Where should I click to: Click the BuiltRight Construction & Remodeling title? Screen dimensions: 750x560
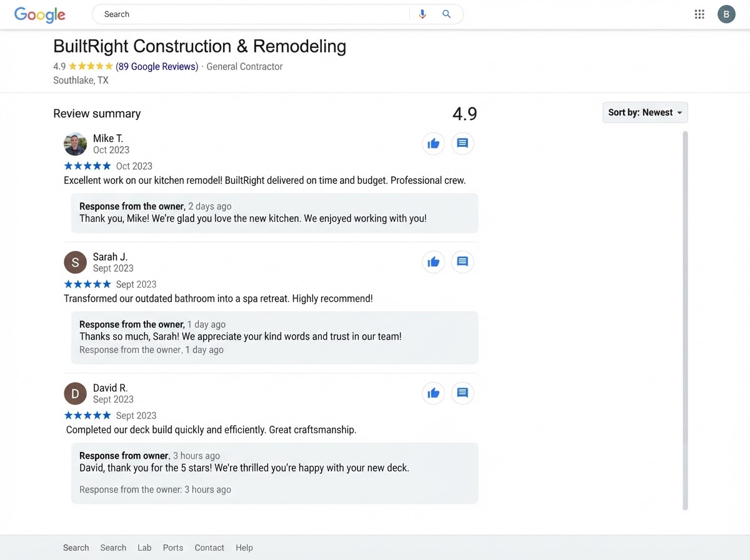click(200, 46)
